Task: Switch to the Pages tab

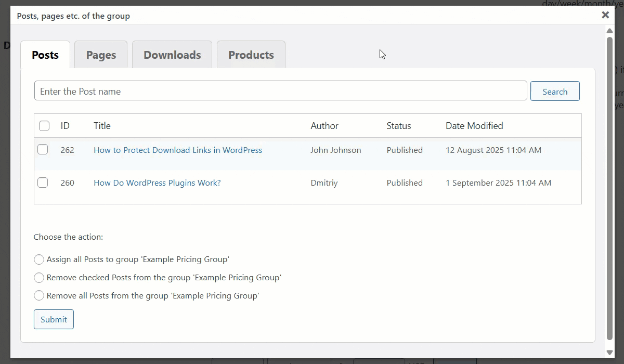Action: (100, 54)
